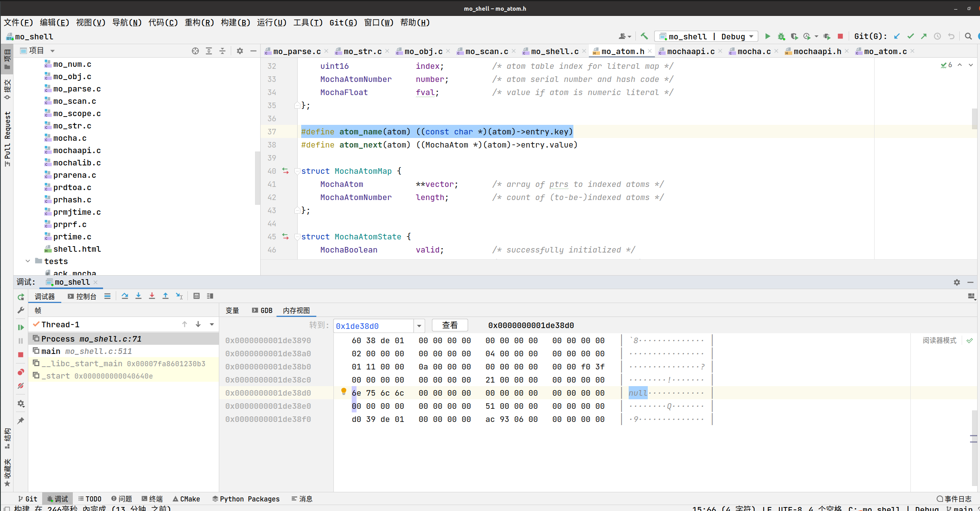Open the 事件日志 panel
980x511 pixels.
click(x=954, y=499)
